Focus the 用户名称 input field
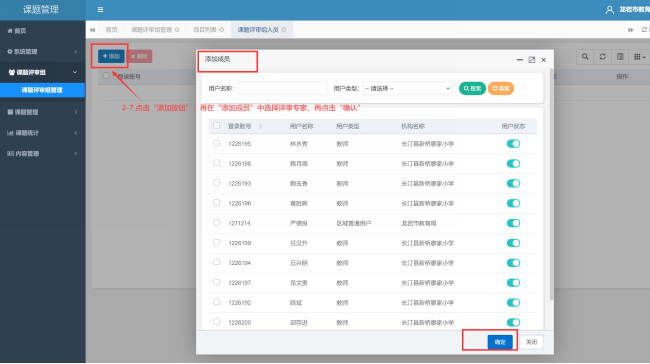The height and width of the screenshot is (364, 650). coord(282,88)
